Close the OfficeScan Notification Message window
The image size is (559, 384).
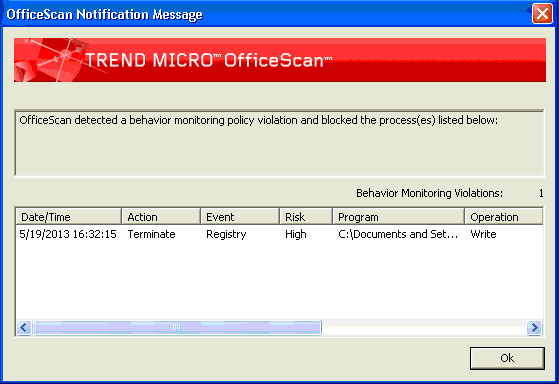click(x=542, y=14)
